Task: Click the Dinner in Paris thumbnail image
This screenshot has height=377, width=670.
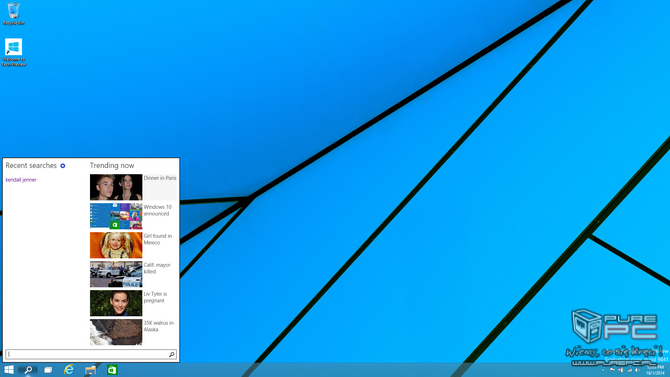Action: point(116,187)
